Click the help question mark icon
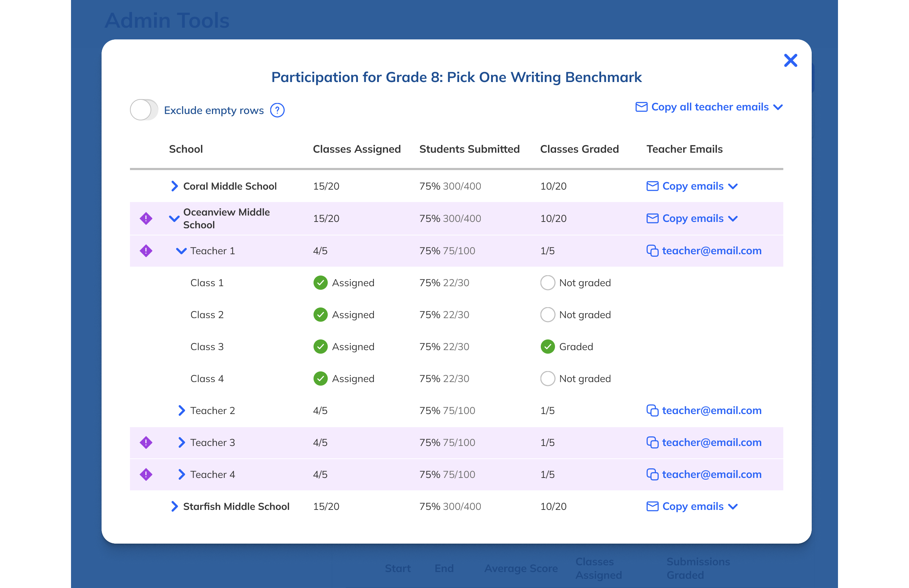Viewport: 909px width, 588px height. coord(277,110)
